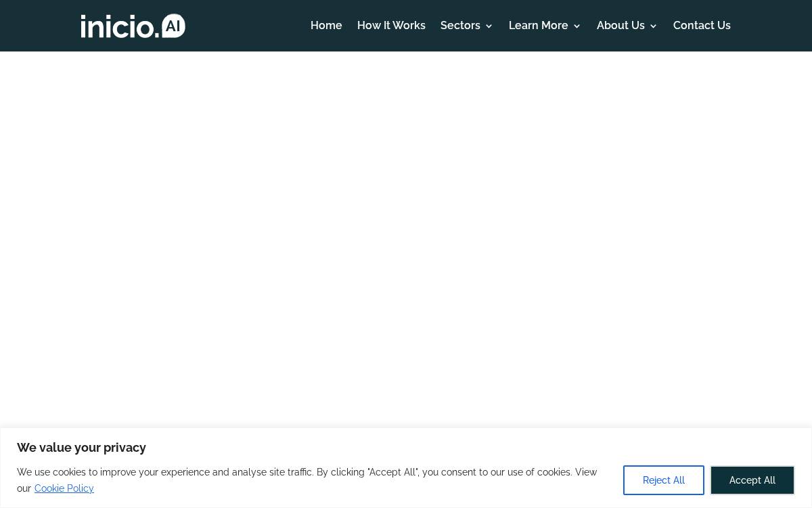Open the Home menu item
Image resolution: width=812 pixels, height=508 pixels.
click(326, 26)
